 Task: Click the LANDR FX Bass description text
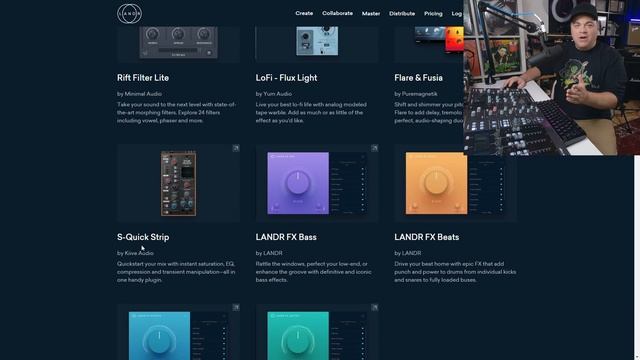313,272
